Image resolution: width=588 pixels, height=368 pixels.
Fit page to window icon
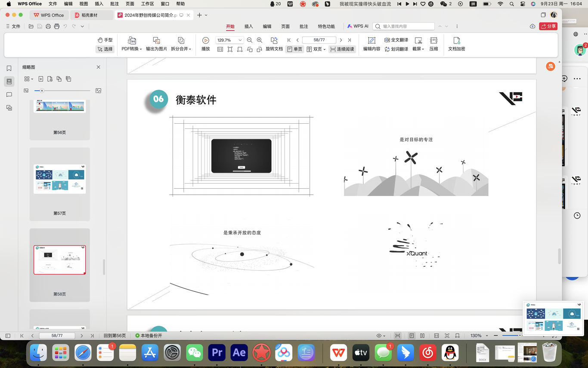(230, 50)
